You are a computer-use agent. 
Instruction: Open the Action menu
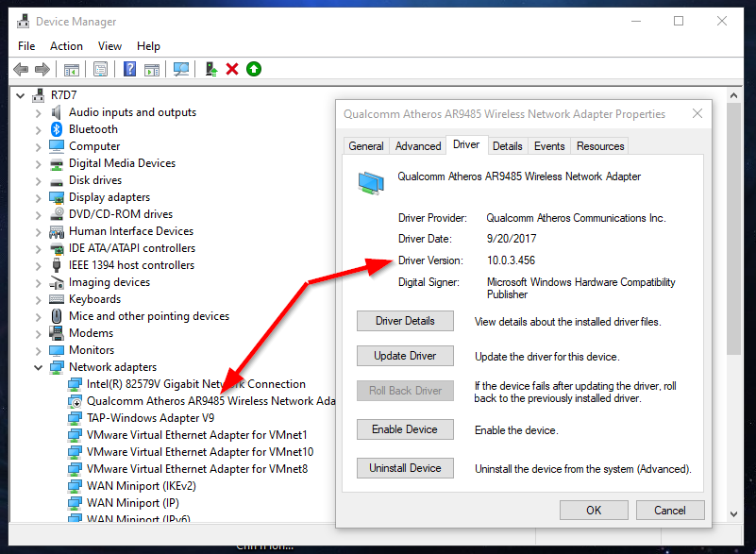66,46
